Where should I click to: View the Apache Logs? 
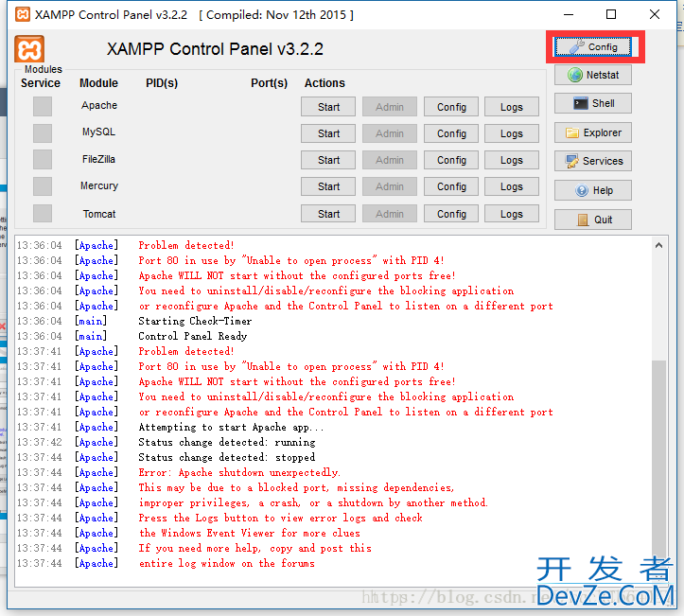tap(512, 107)
